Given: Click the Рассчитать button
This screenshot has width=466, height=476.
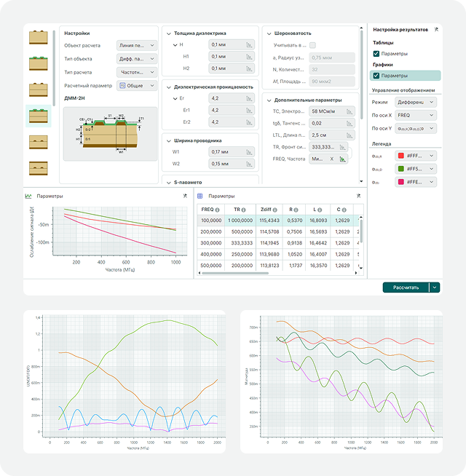Looking at the screenshot, I should [x=406, y=287].
